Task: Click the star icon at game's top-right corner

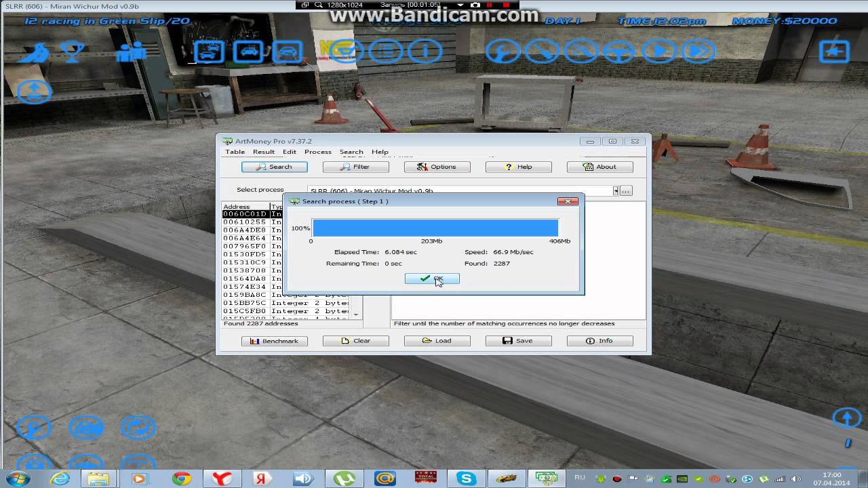Action: pyautogui.click(x=835, y=52)
